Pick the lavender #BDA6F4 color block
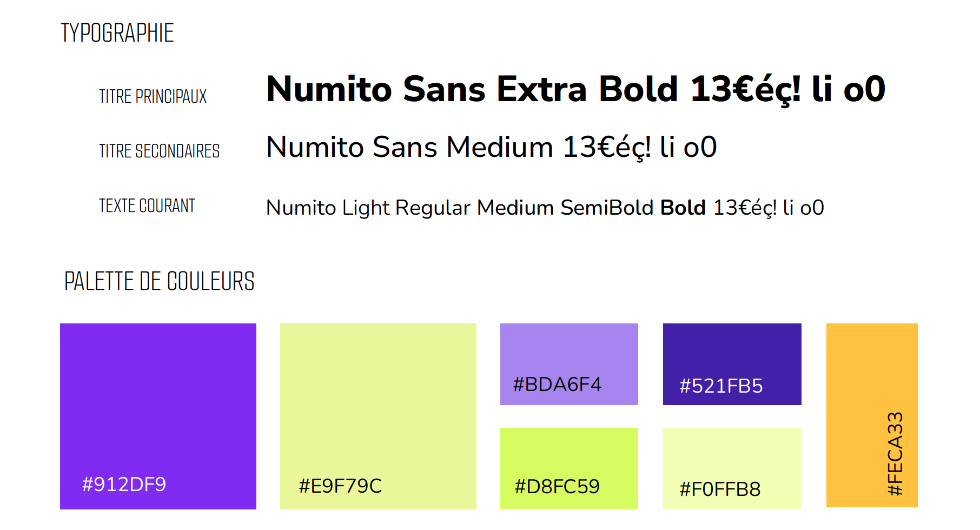 click(x=569, y=364)
